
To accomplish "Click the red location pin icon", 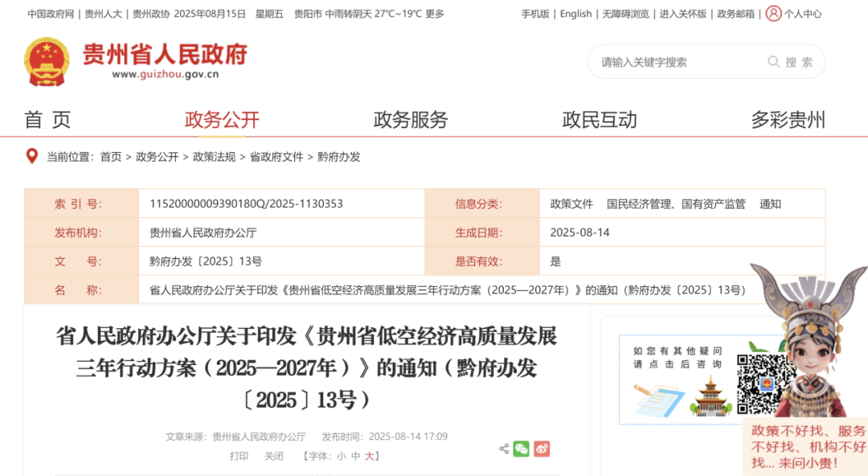I will pyautogui.click(x=32, y=156).
